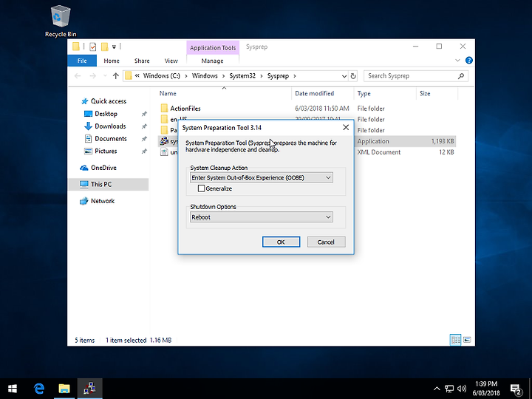Open the Customize Quick Access Toolbar arrow
The width and height of the screenshot is (532, 399).
pyautogui.click(x=114, y=47)
